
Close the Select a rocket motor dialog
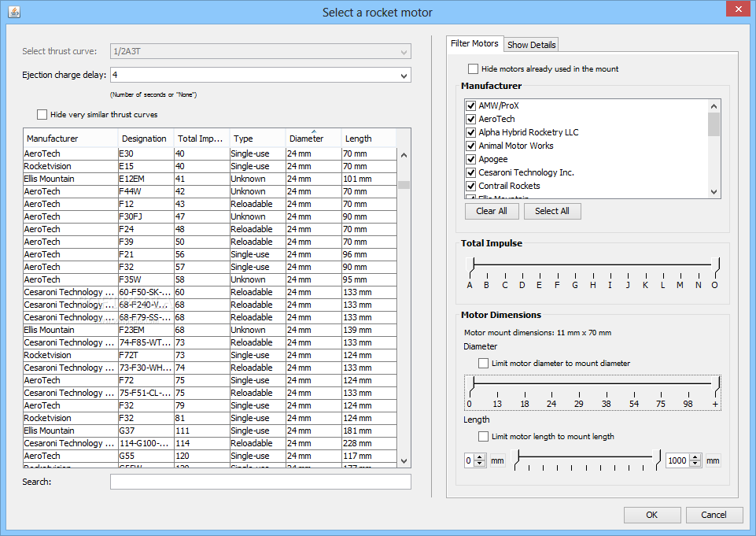[x=738, y=9]
